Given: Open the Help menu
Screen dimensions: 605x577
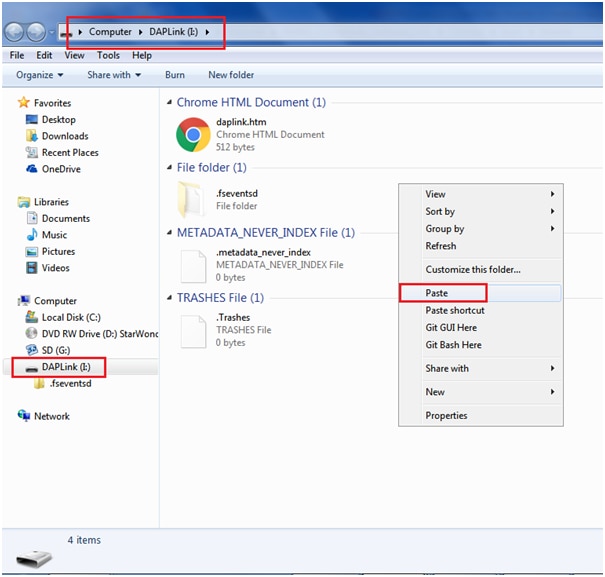Looking at the screenshot, I should [142, 55].
